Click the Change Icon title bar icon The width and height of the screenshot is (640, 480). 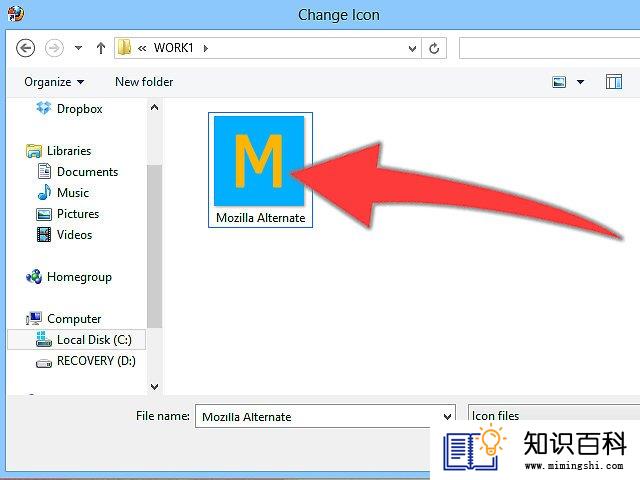(16, 13)
